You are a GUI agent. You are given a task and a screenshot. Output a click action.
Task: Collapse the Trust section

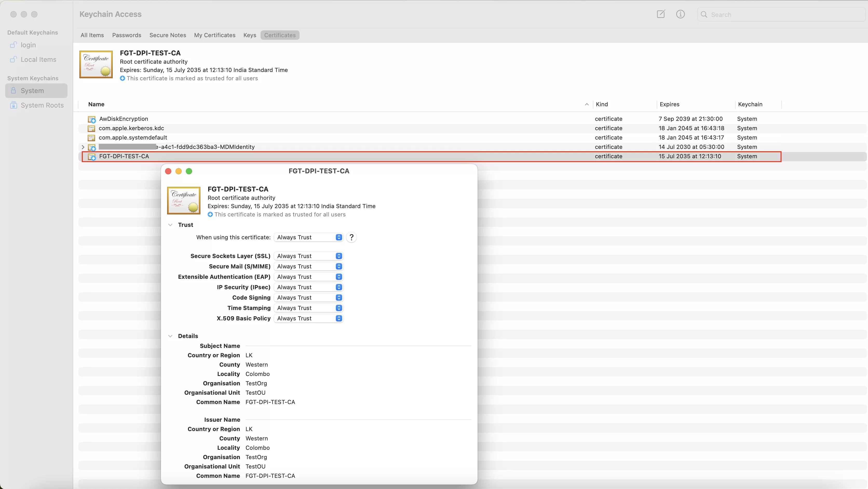[x=171, y=225]
